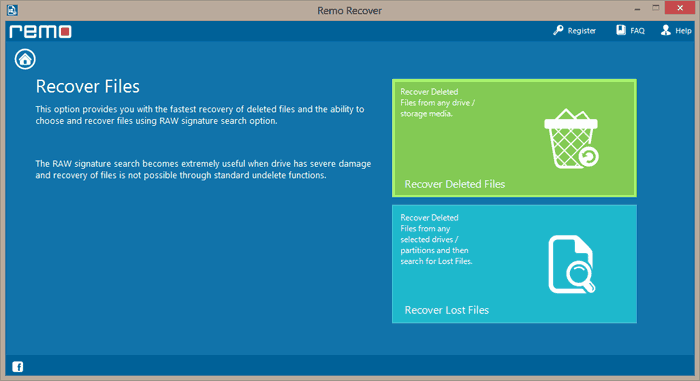Viewport: 700px width, 381px height.
Task: Click the recycle bin recovery icon
Action: point(571,138)
